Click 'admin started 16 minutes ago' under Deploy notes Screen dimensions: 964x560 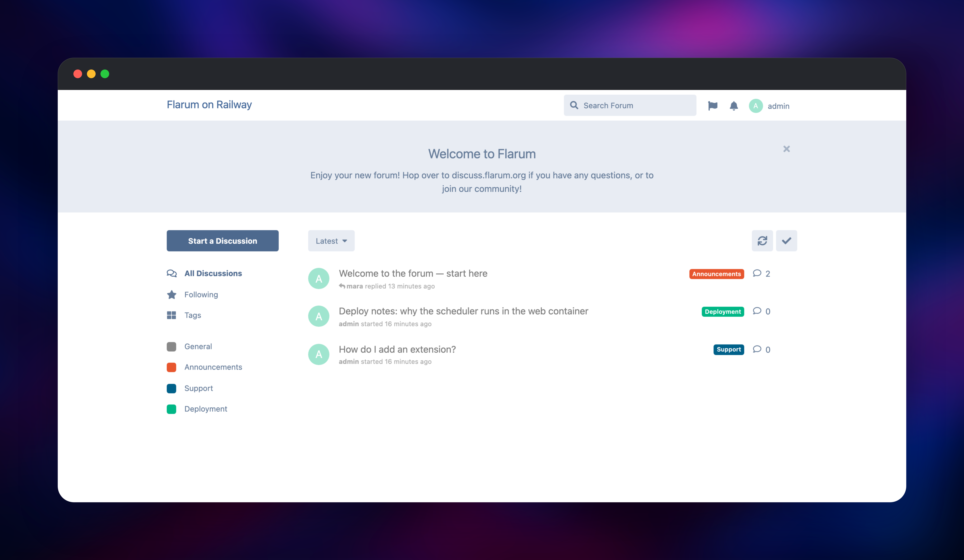click(x=385, y=324)
